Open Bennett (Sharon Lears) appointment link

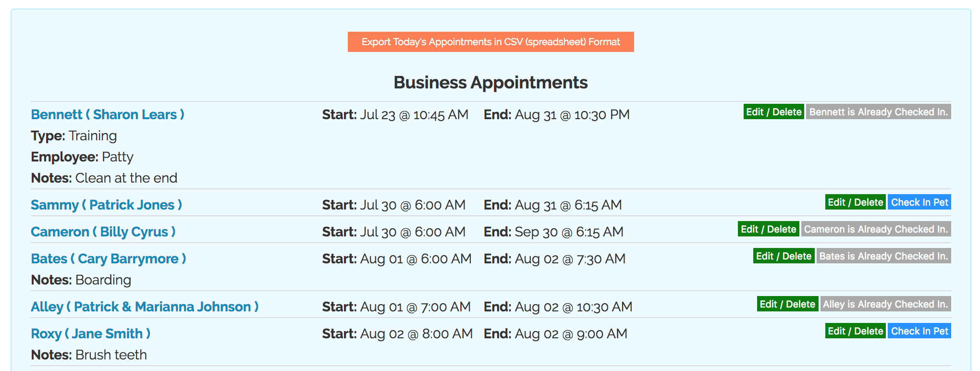108,114
